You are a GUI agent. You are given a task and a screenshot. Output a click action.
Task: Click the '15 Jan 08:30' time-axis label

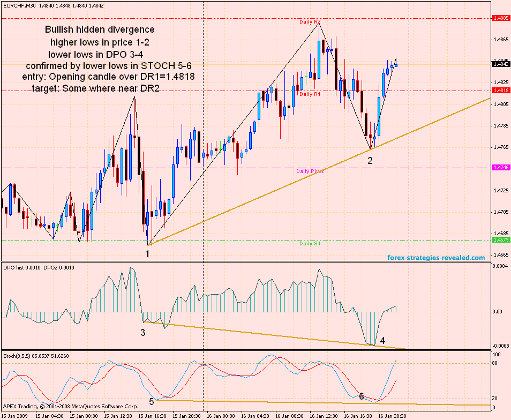coord(84,416)
